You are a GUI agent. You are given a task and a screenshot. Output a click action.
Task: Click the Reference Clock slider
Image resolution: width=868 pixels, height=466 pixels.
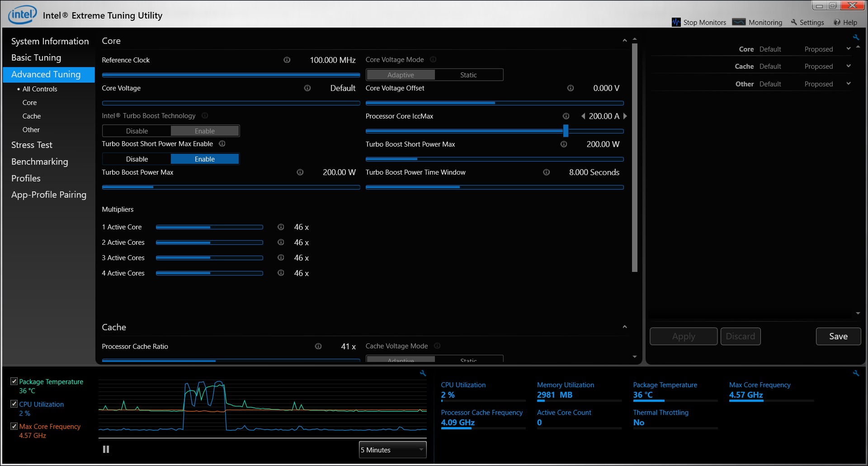pyautogui.click(x=231, y=75)
